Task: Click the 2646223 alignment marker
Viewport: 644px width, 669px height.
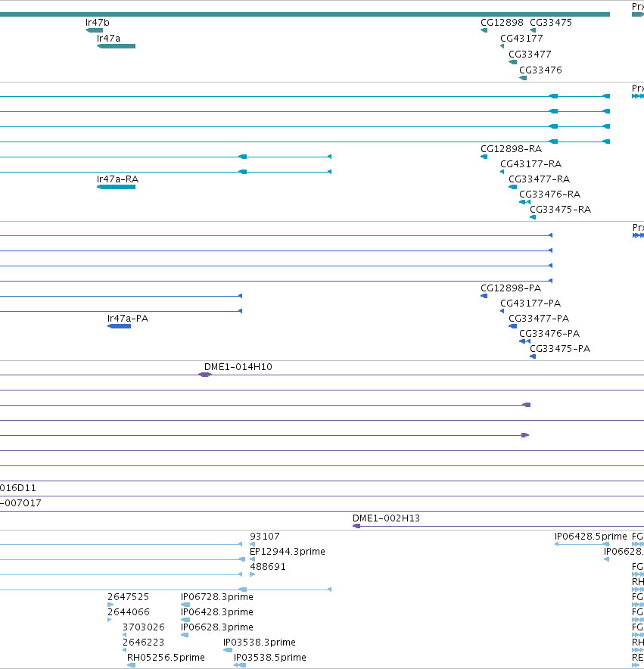Action: (x=125, y=650)
